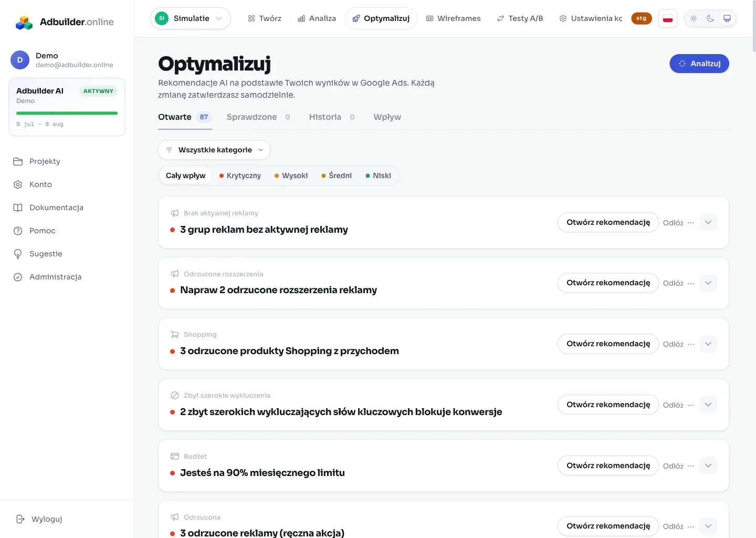Switch to dark theme moon icon
Image resolution: width=756 pixels, height=538 pixels.
(710, 18)
